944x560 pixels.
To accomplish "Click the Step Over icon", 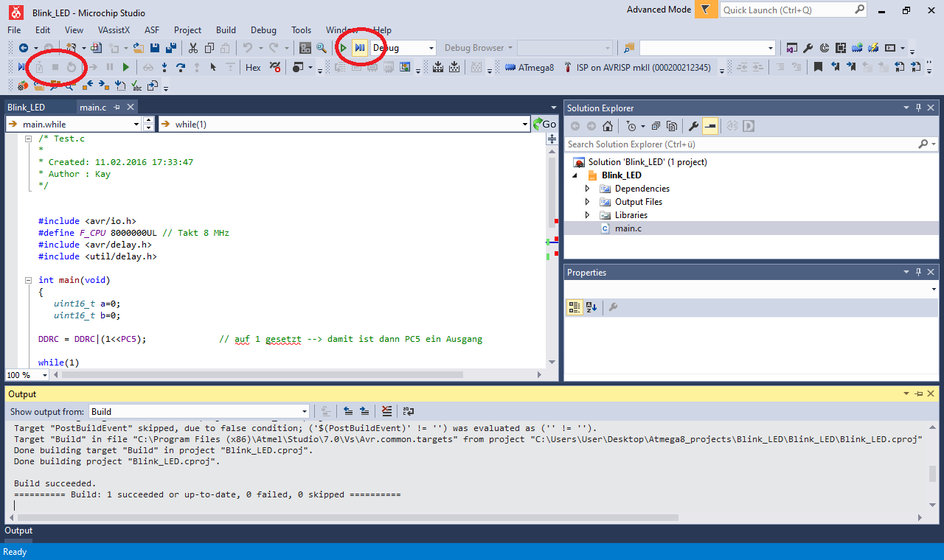I will (x=181, y=67).
